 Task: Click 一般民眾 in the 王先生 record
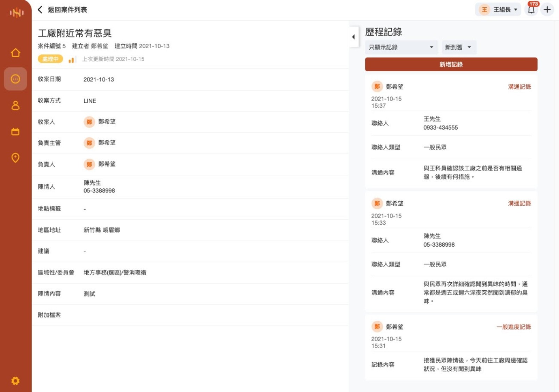435,147
